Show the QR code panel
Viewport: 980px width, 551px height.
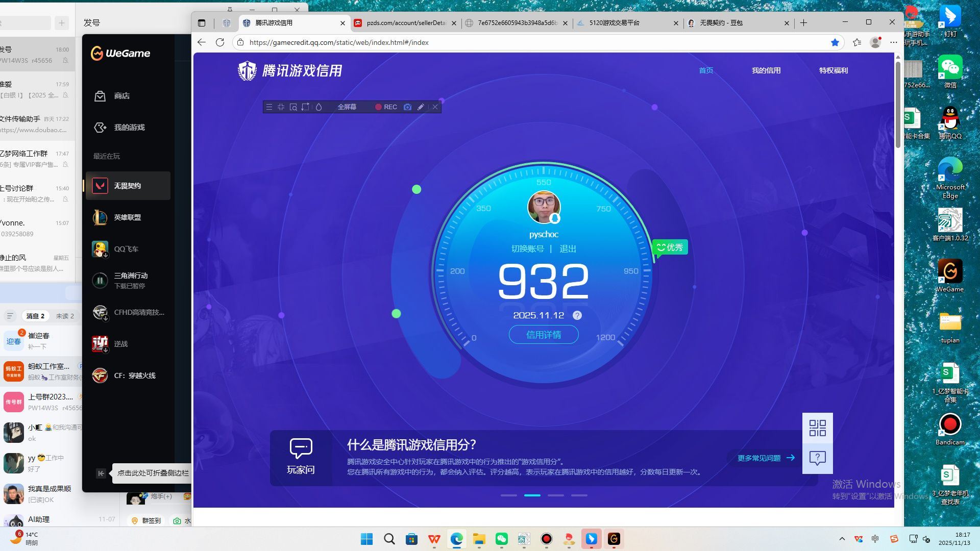click(x=817, y=429)
